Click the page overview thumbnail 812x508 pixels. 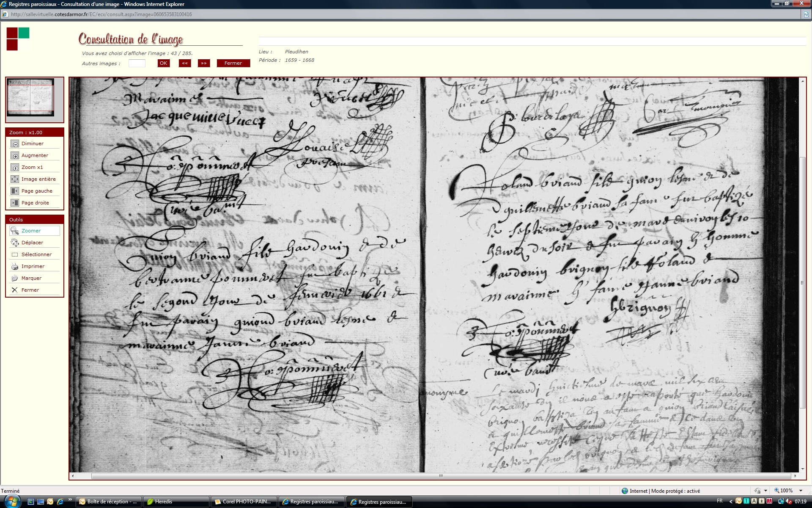point(30,97)
